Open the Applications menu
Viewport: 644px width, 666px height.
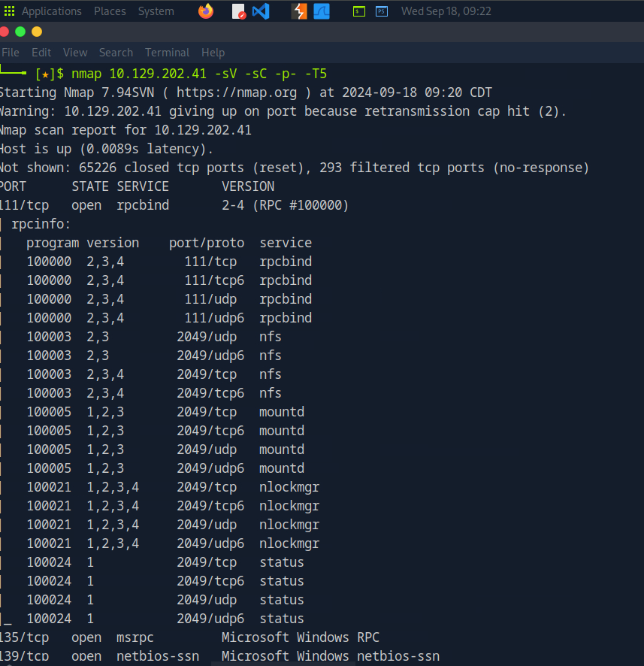tap(52, 11)
